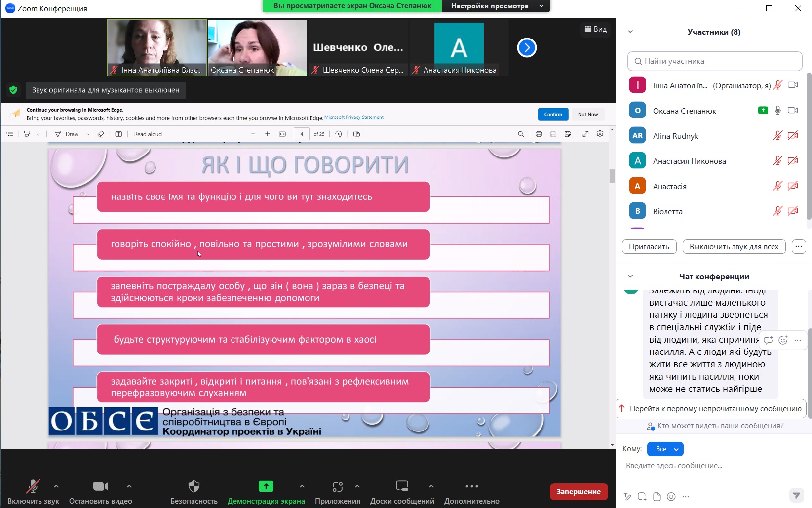Jump to first unread message
Viewport: 812px width, 508px height.
(711, 409)
